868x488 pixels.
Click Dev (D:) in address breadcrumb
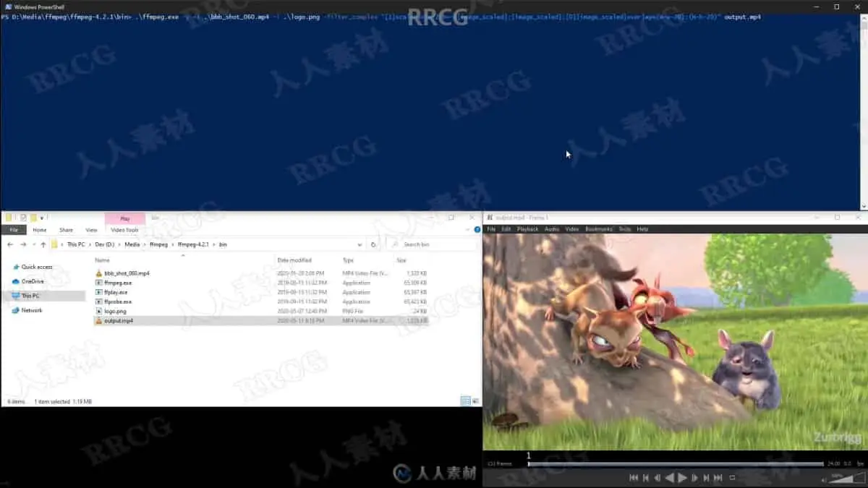tap(105, 244)
